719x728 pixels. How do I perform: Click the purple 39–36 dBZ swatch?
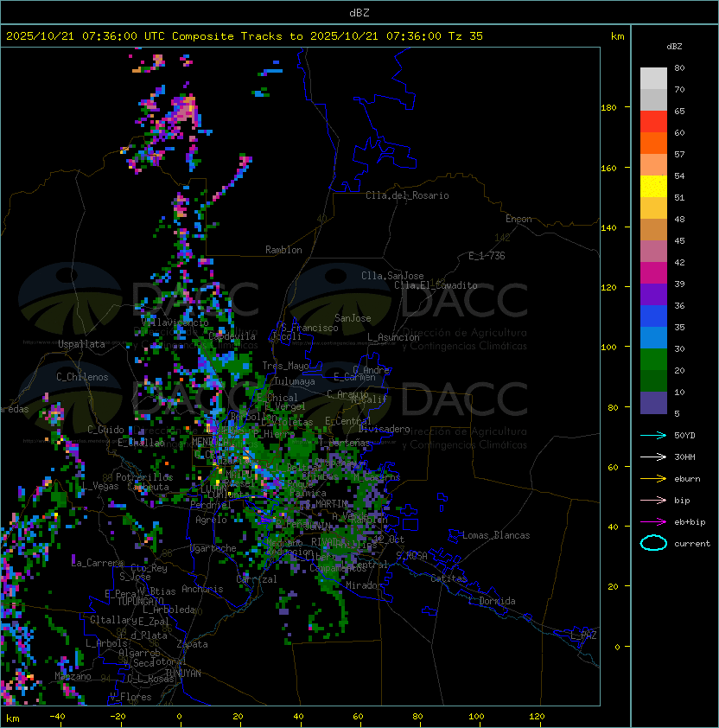[653, 294]
